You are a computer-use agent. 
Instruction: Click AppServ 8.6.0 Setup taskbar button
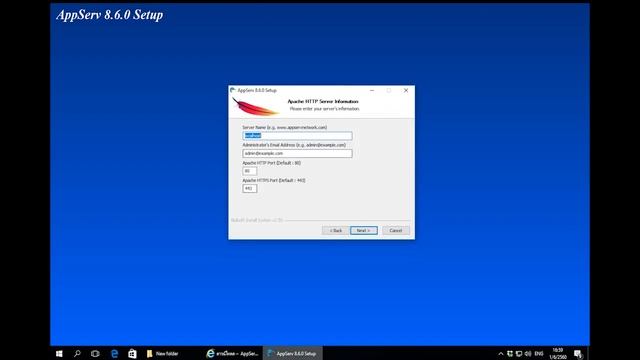pos(293,353)
